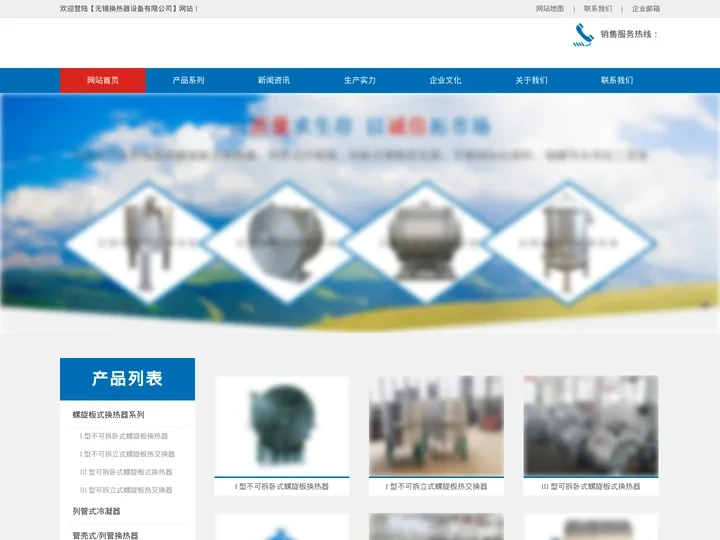This screenshot has height=540, width=720.
Task: Click 产品列表 sidebar header
Action: (127, 379)
